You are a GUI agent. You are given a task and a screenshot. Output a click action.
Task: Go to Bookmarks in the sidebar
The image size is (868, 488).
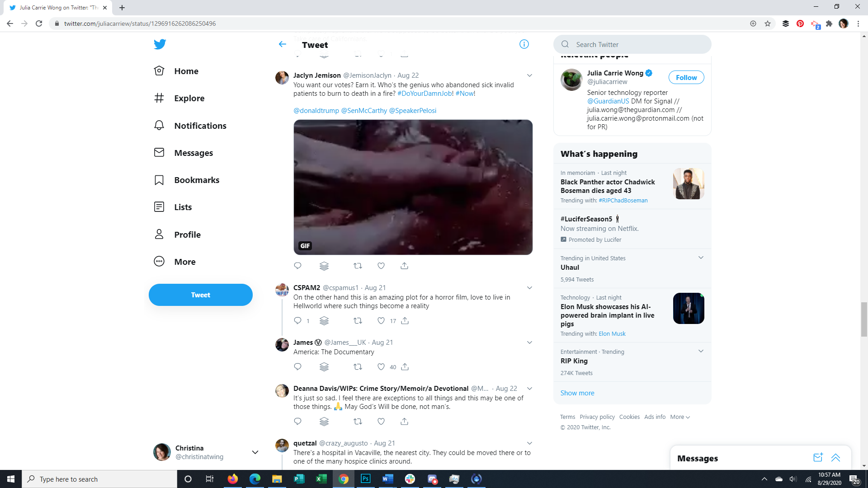click(x=196, y=180)
